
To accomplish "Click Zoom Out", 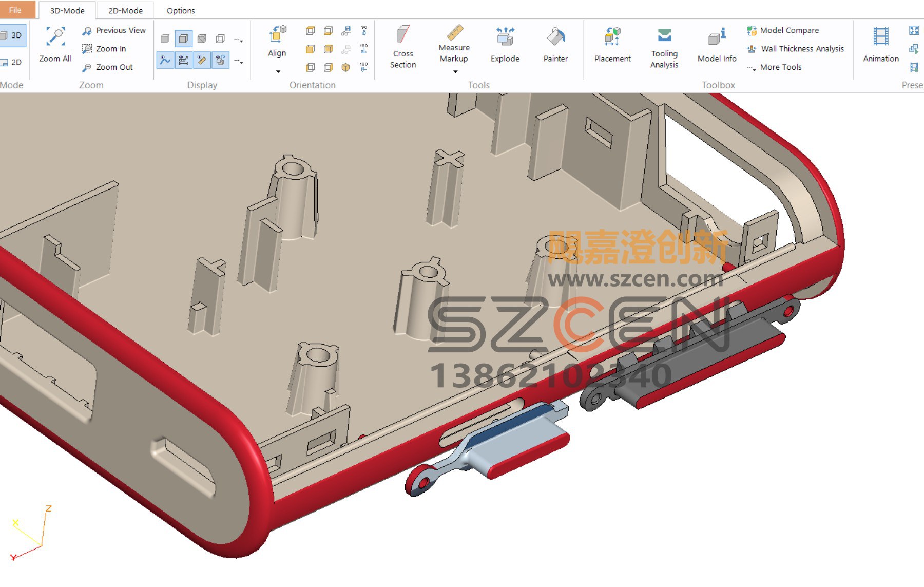I will [108, 67].
